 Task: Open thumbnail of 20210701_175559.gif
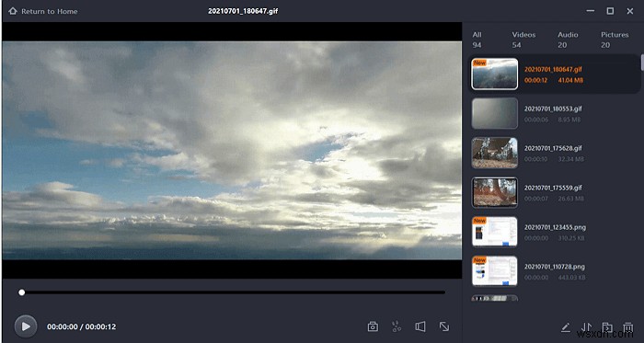(495, 192)
